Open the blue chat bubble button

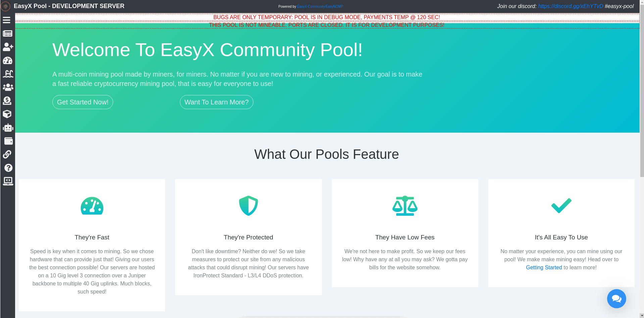616,299
